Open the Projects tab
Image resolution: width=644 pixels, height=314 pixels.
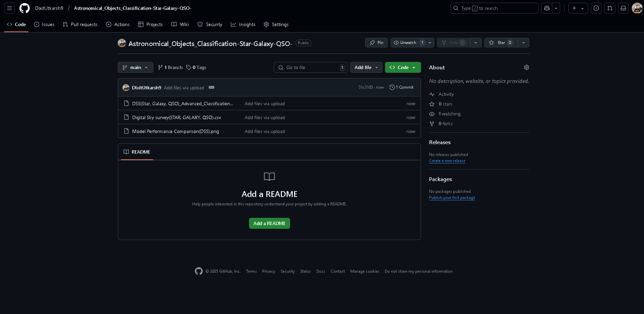tap(150, 24)
